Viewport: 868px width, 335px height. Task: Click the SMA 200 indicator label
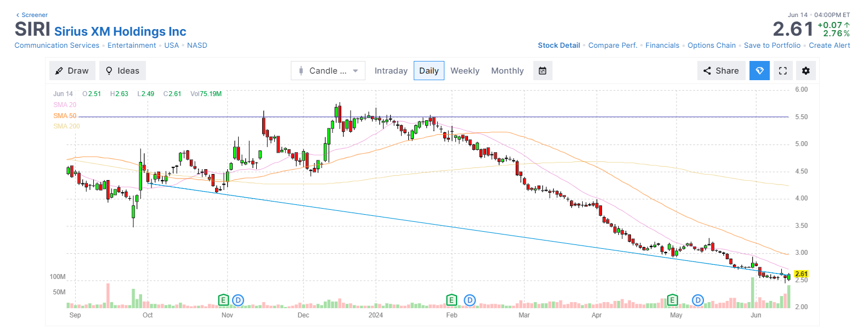pos(66,126)
